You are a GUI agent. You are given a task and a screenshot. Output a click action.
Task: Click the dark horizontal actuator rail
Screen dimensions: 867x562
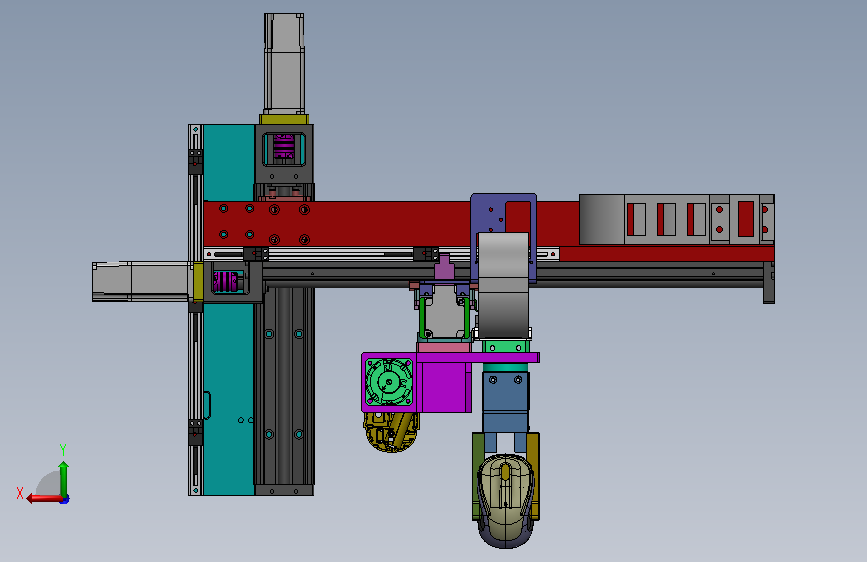[514, 276]
